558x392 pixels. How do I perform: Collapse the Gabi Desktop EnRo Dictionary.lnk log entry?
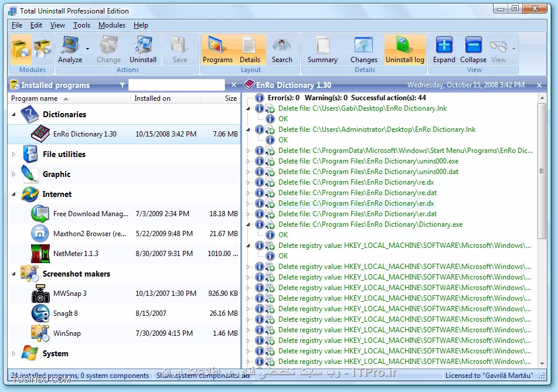[249, 108]
